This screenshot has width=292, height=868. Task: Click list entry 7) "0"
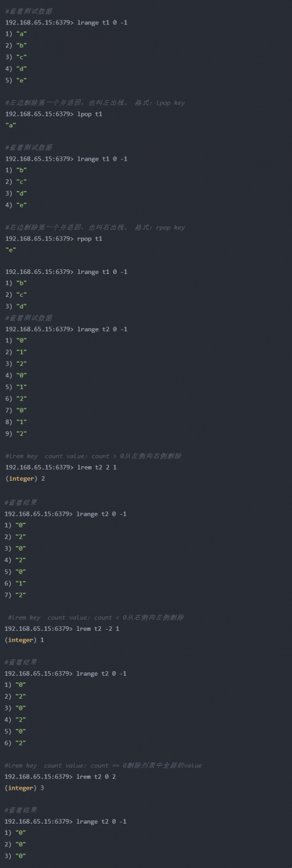click(x=16, y=410)
